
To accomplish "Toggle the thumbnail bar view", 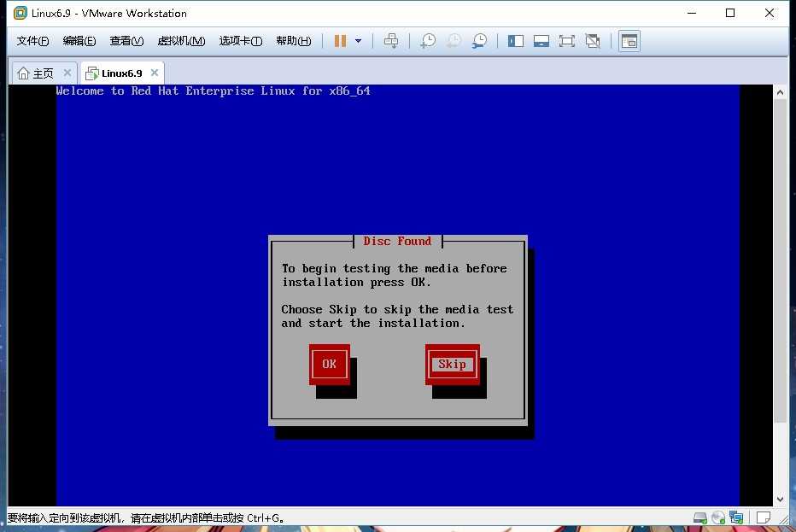I will (541, 41).
